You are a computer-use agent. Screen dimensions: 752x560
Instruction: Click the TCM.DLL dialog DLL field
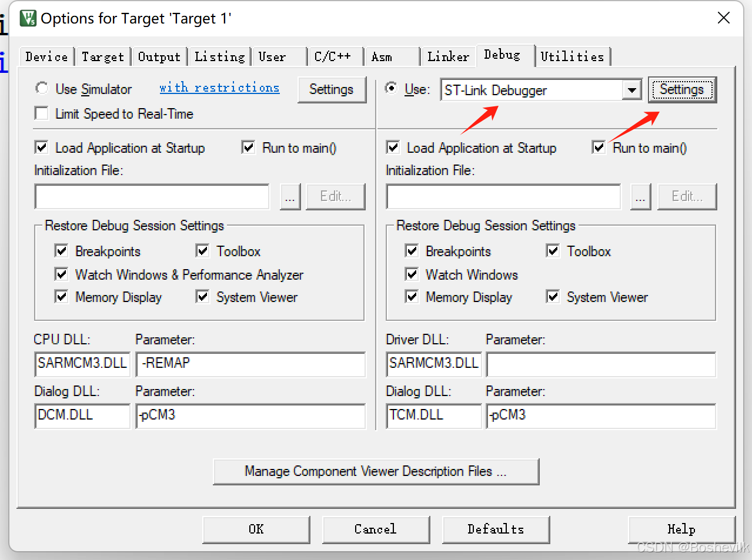point(434,416)
